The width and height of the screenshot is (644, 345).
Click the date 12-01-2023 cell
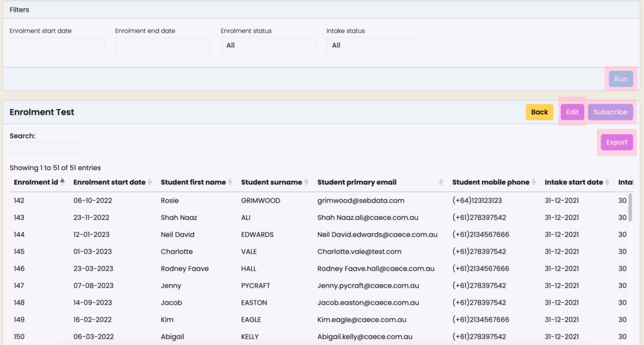(x=92, y=234)
